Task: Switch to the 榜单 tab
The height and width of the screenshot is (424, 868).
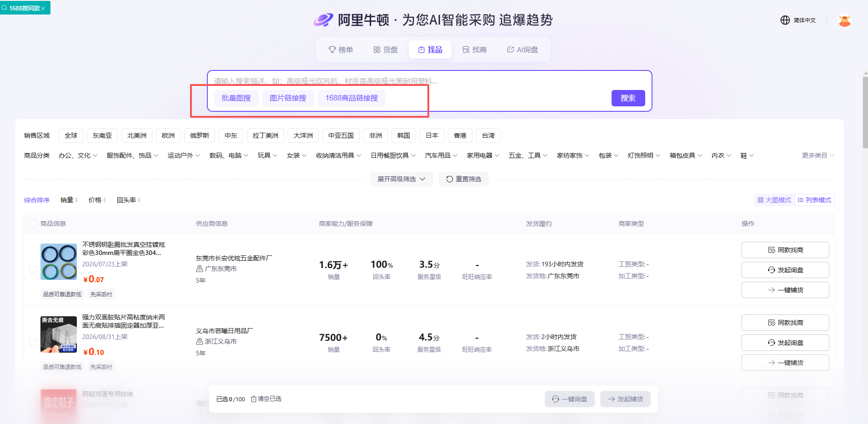Action: [341, 50]
